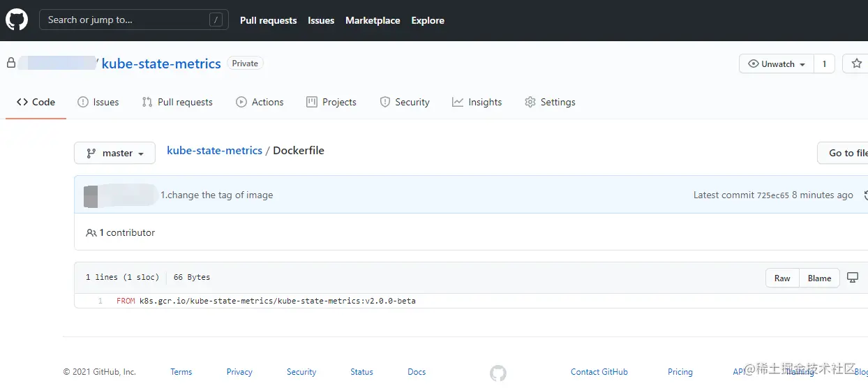The image size is (868, 388).
Task: Open the Privacy footer link
Action: pos(239,372)
